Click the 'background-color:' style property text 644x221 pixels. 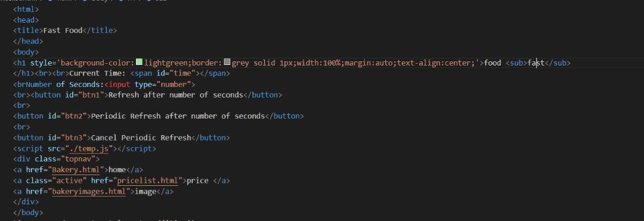click(98, 63)
